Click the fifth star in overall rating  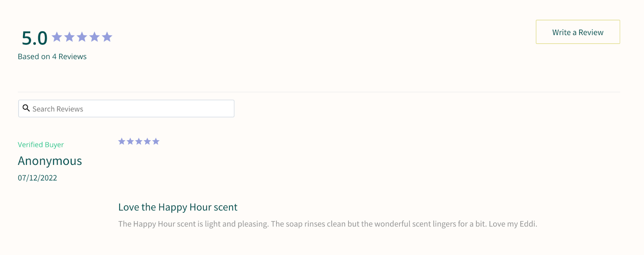tap(107, 37)
